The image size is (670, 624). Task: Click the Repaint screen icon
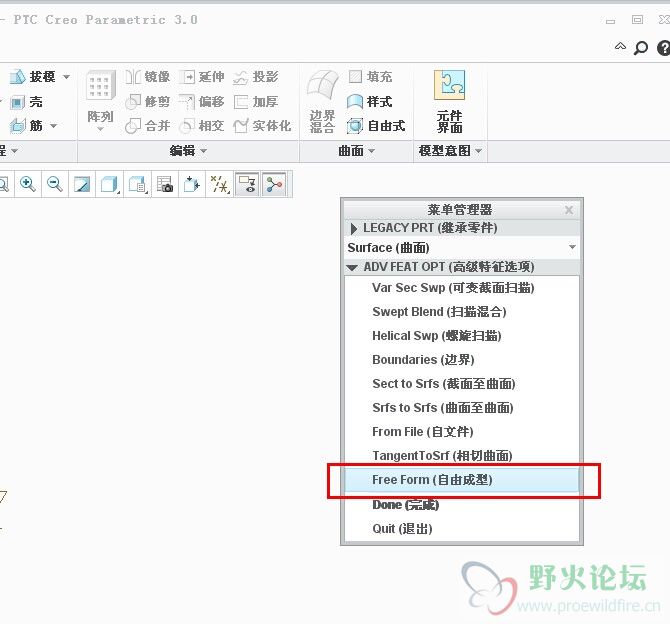pyautogui.click(x=82, y=184)
